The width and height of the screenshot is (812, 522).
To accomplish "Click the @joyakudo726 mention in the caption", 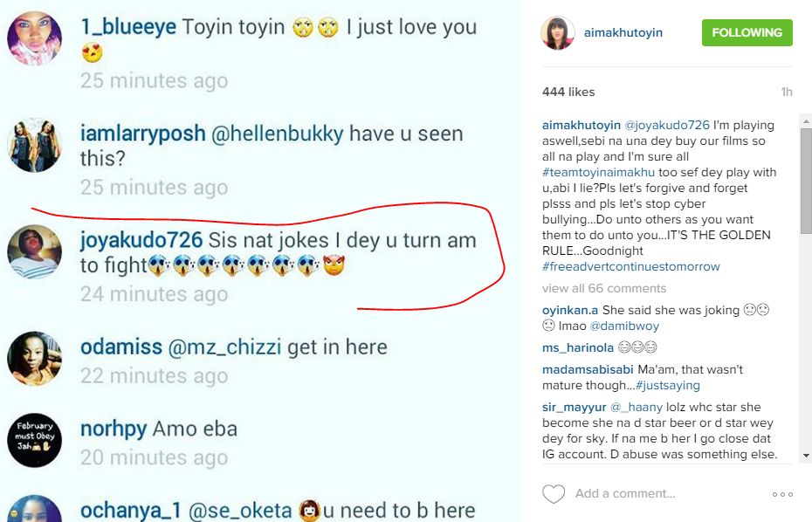I will click(667, 126).
